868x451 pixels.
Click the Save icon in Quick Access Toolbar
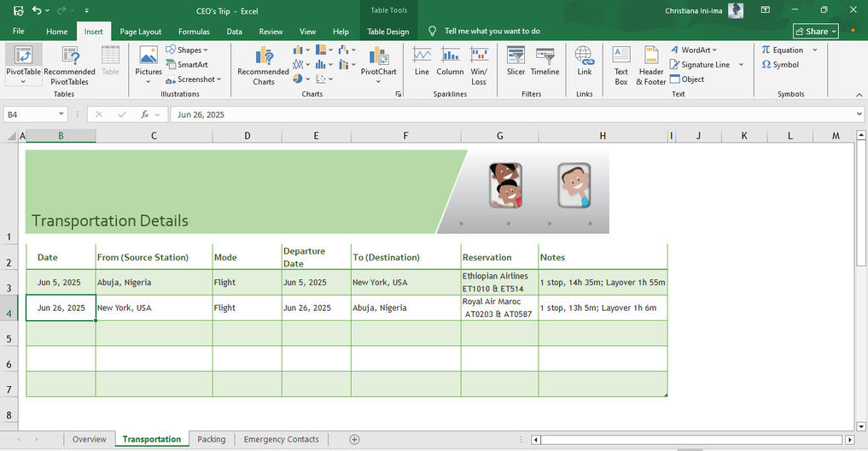coord(18,10)
